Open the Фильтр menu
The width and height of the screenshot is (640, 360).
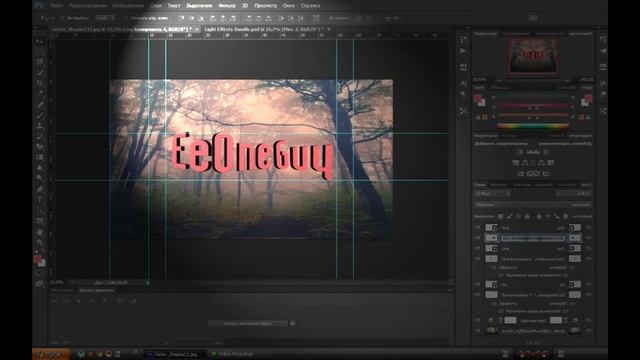tap(227, 6)
